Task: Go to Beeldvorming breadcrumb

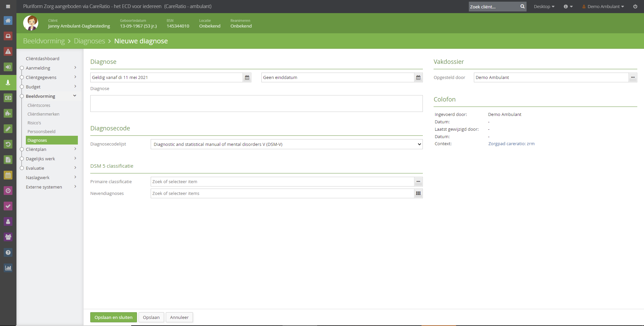Action: tap(44, 41)
